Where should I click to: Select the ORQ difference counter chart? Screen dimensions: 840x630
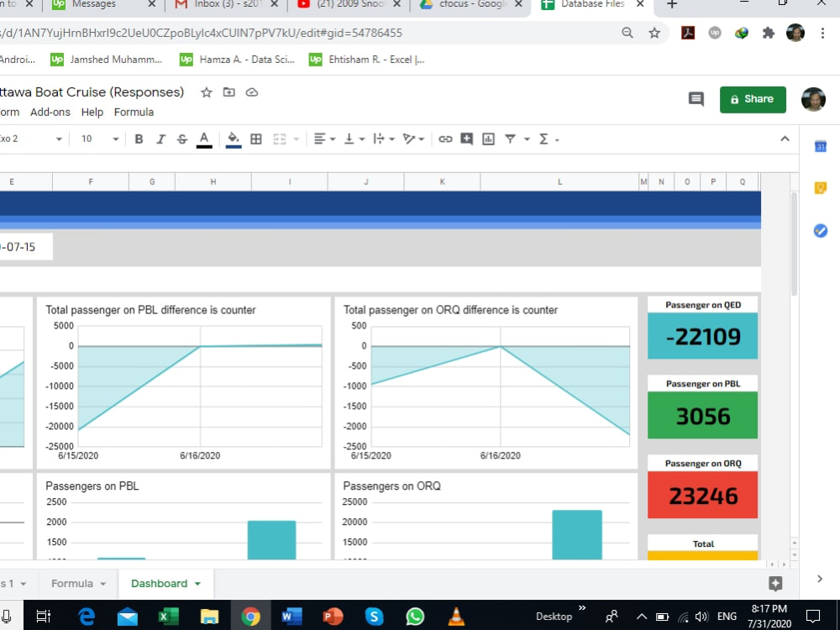click(x=486, y=382)
